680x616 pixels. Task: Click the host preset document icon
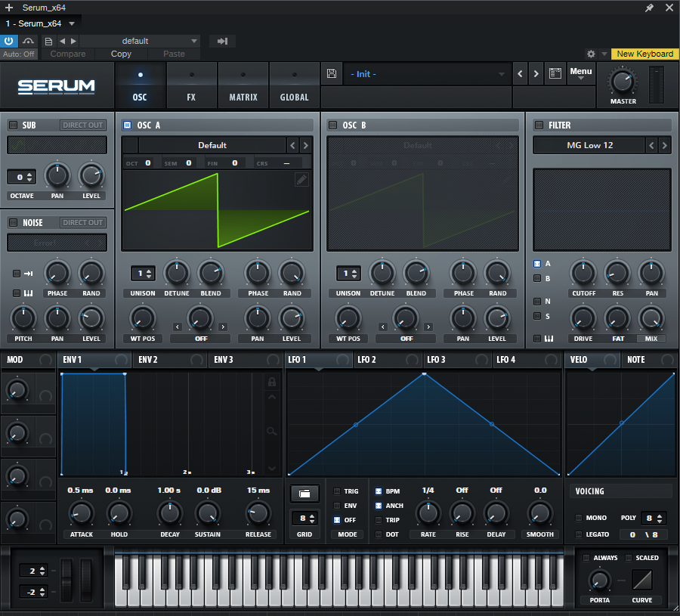pos(48,42)
